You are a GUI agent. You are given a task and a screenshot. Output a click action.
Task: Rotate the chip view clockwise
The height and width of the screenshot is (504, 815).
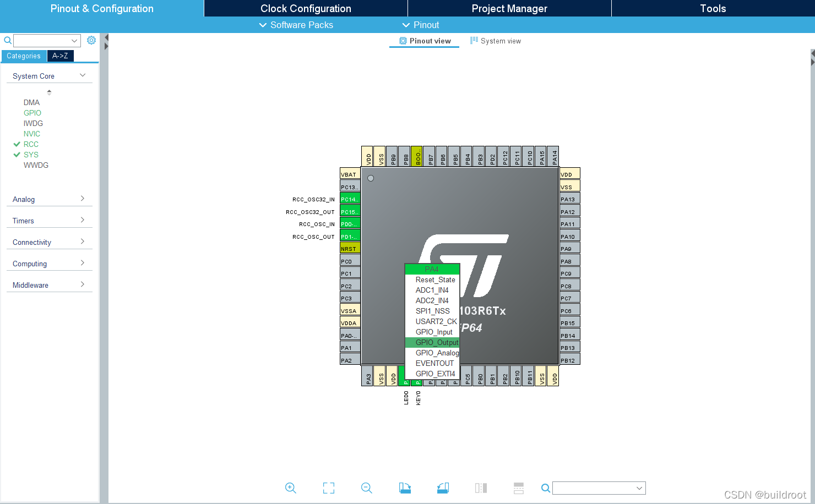click(405, 488)
